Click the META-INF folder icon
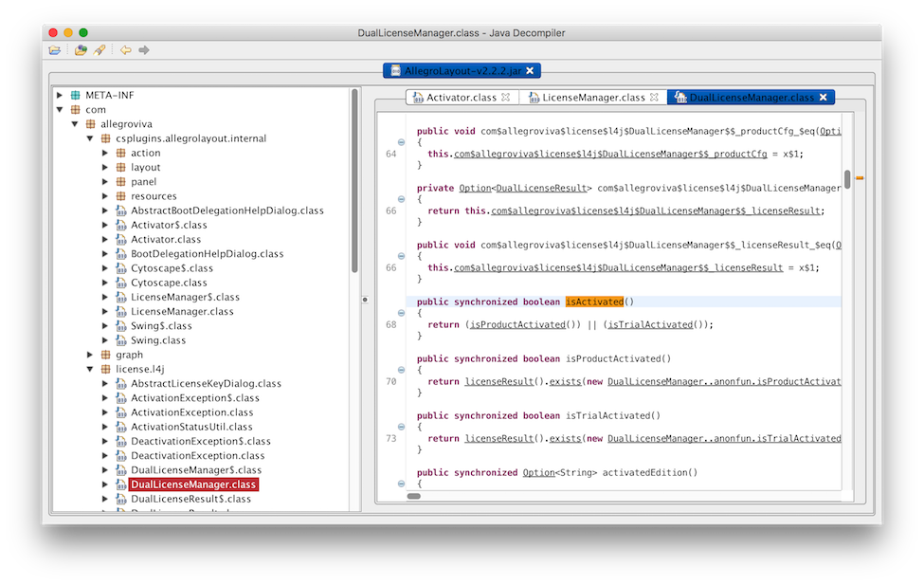The height and width of the screenshot is (585, 924). tap(76, 95)
